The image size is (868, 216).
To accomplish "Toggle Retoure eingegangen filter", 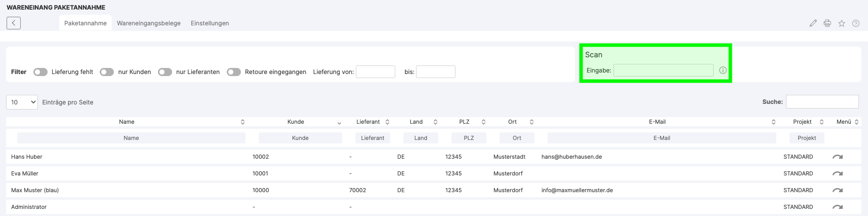I will (234, 72).
